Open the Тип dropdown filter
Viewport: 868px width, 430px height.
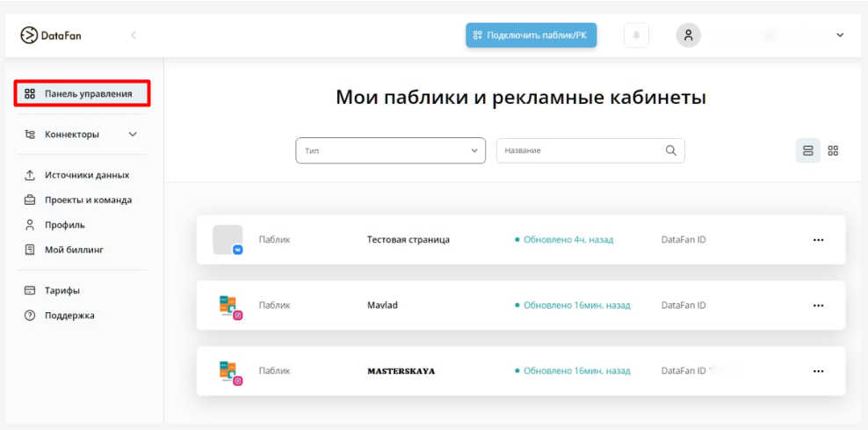[x=390, y=150]
